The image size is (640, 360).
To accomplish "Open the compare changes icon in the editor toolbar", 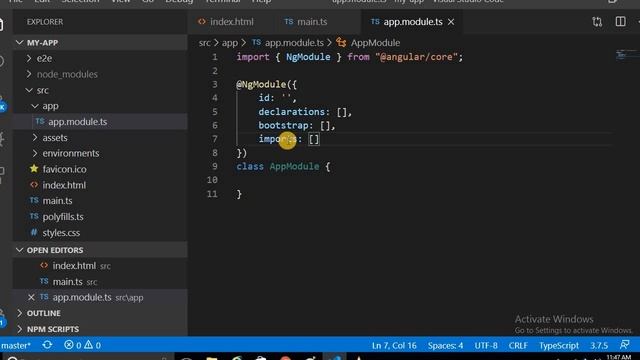I will [x=597, y=22].
